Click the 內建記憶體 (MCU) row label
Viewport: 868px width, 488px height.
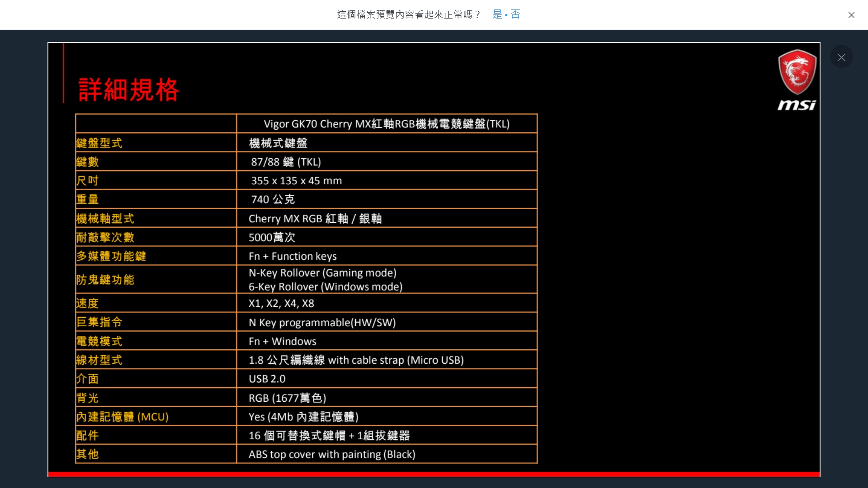coord(122,417)
